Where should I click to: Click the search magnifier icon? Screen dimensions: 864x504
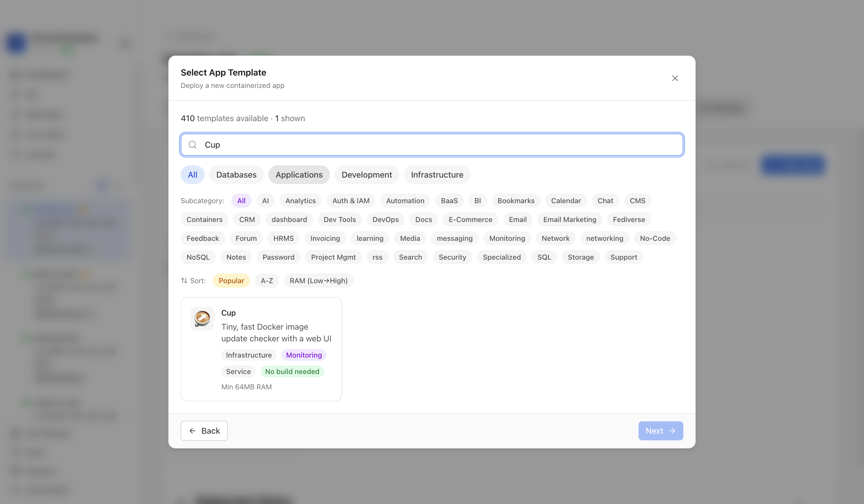tap(193, 145)
